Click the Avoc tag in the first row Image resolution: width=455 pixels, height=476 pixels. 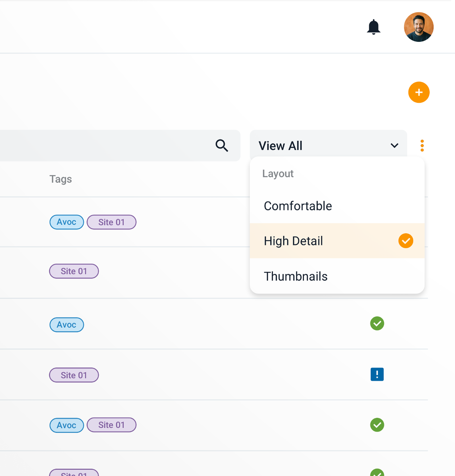point(67,222)
